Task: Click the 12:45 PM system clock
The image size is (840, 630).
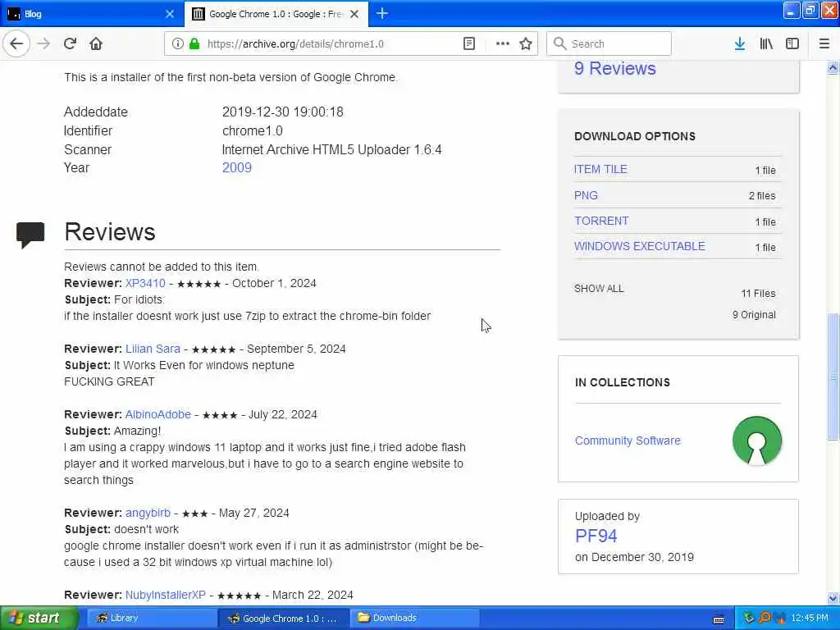Action: [x=810, y=619]
